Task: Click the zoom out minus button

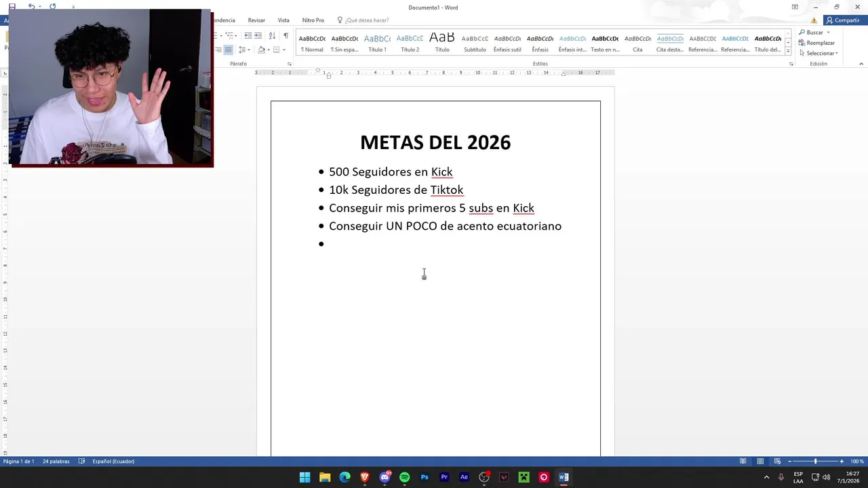Action: [789, 462]
